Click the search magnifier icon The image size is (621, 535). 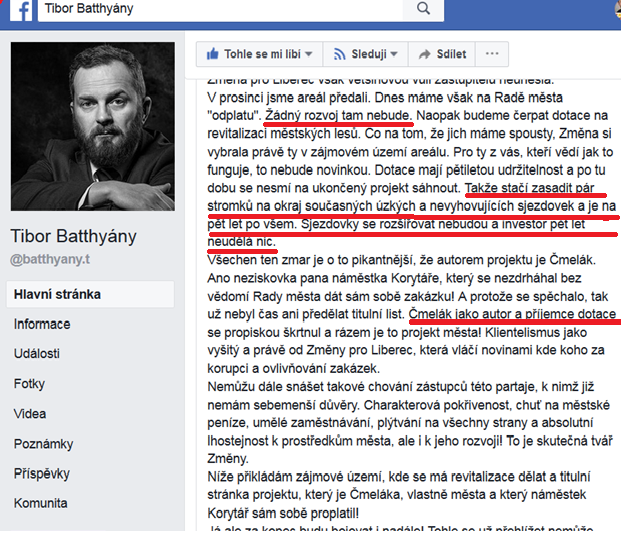pos(423,8)
